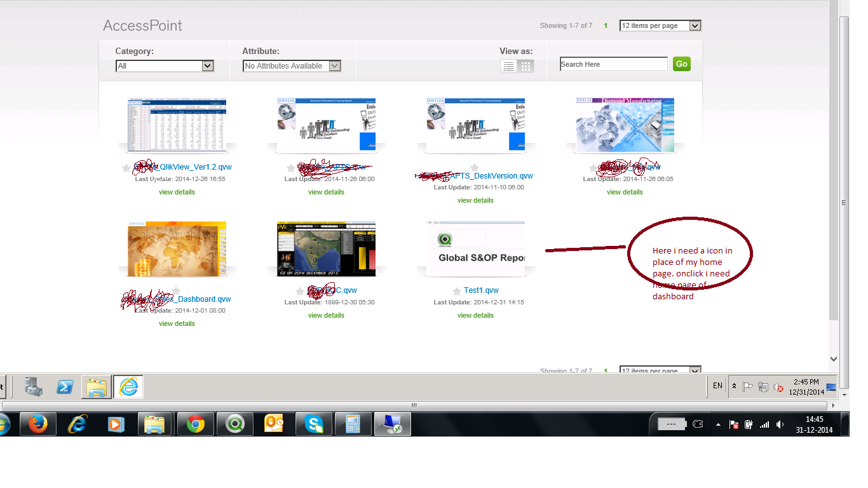Star the document updated 2014-11-26 06:05
Viewport: 868px width, 488px height.
coord(593,168)
